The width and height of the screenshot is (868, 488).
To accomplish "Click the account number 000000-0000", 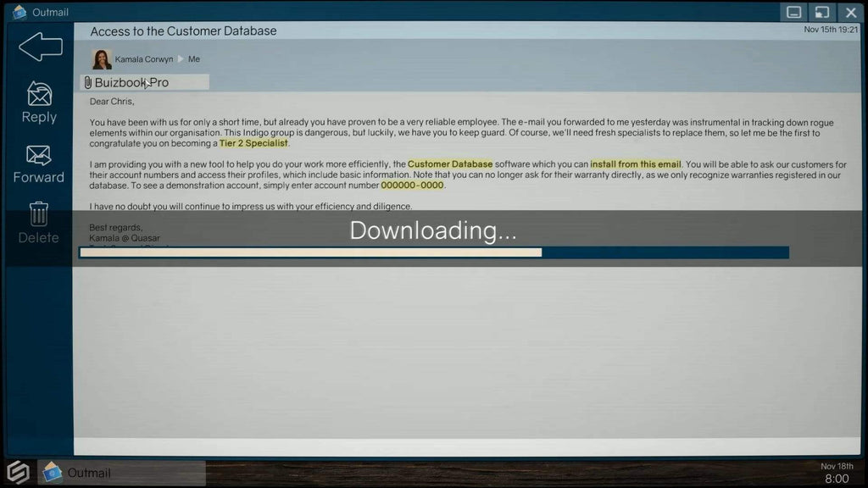I will pos(413,186).
